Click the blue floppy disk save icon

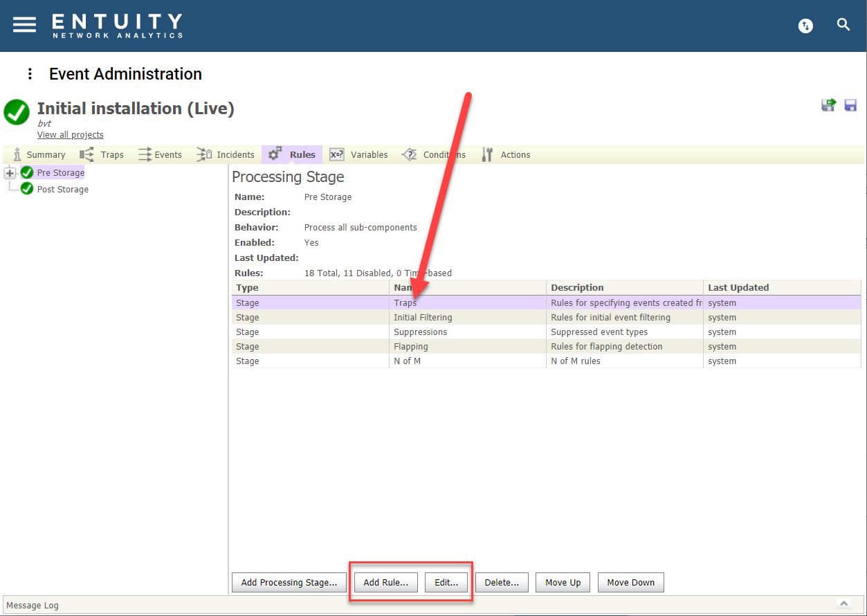click(x=850, y=105)
